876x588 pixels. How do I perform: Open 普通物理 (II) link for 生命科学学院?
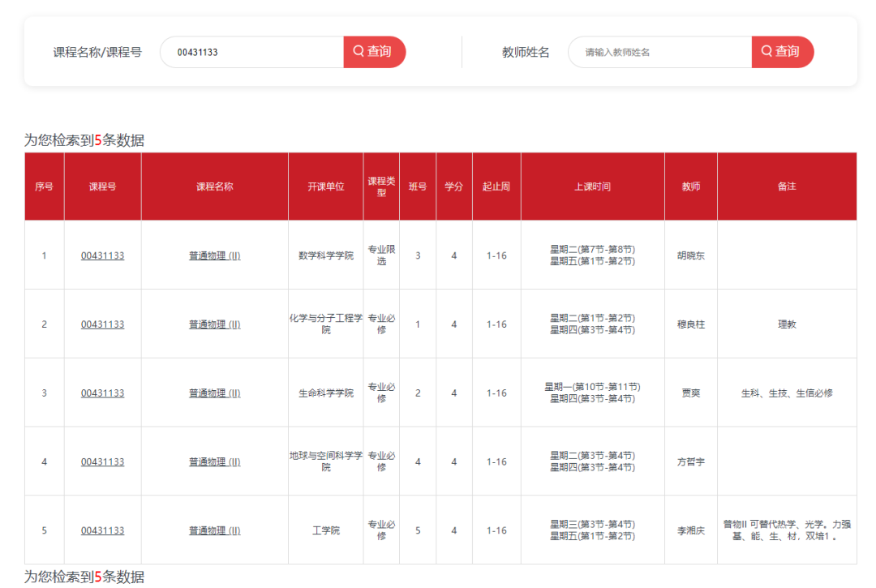pyautogui.click(x=214, y=393)
